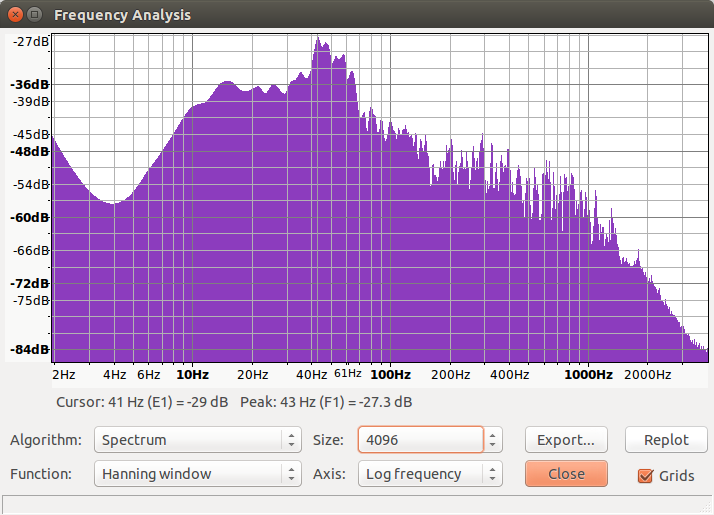Click the '-72dB' level axis label
Viewport: 714px width, 515px height.
(x=30, y=284)
